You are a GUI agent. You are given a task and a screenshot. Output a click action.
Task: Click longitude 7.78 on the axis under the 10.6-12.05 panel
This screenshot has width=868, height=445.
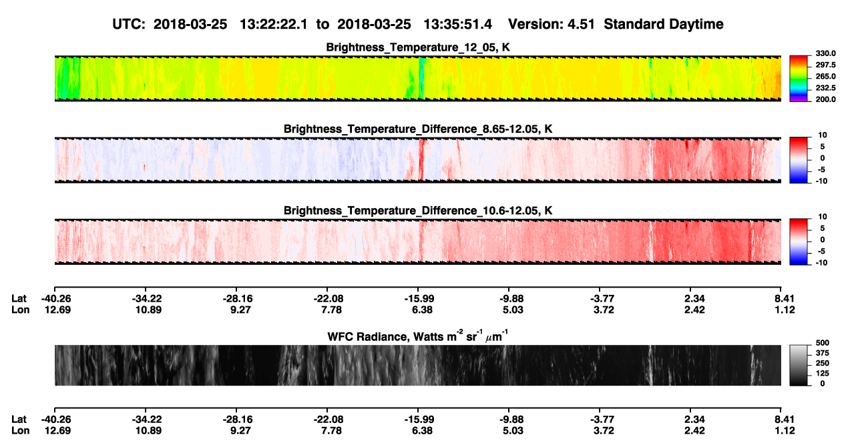327,310
